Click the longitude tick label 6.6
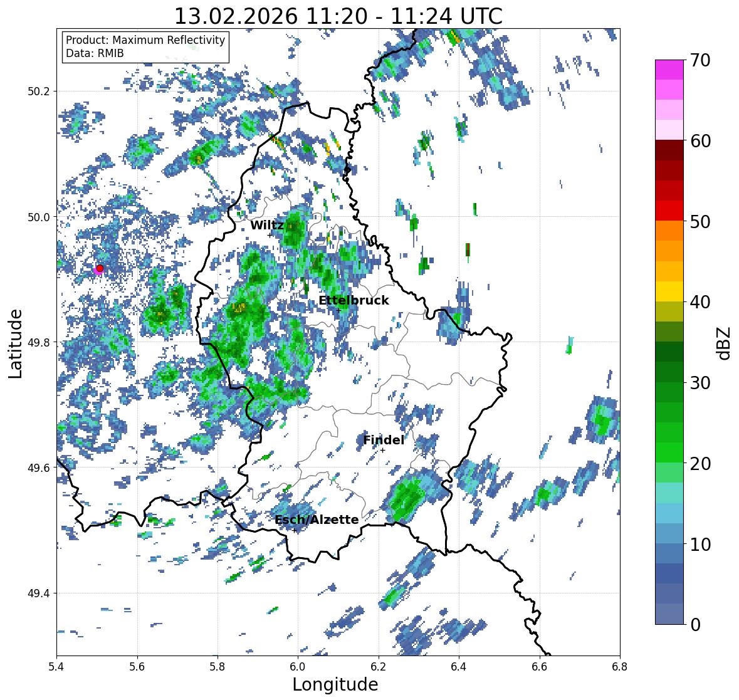 (539, 667)
